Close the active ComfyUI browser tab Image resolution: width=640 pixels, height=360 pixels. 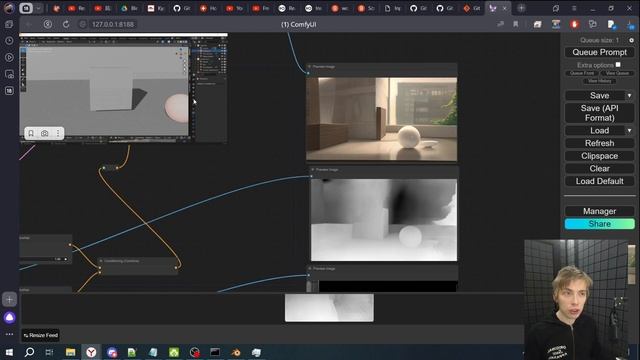point(505,8)
